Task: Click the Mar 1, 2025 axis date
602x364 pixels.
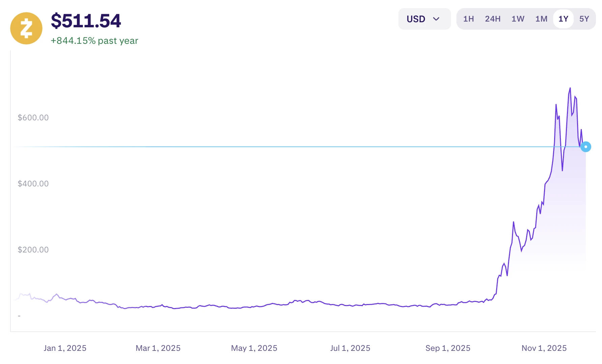Action: 158,348
